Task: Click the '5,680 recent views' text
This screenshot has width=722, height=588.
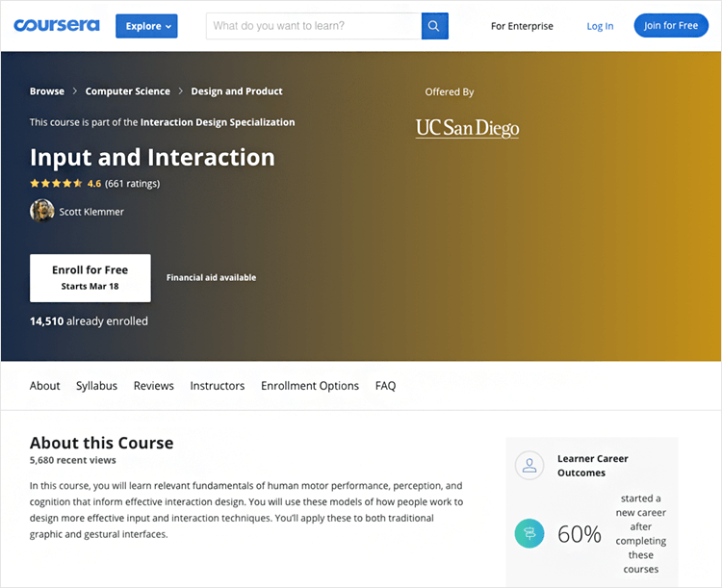Action: point(73,460)
